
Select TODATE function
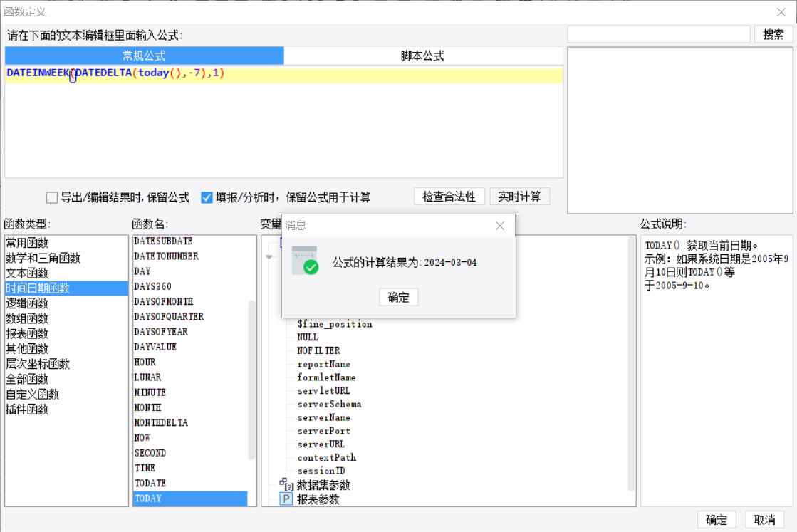click(x=190, y=484)
